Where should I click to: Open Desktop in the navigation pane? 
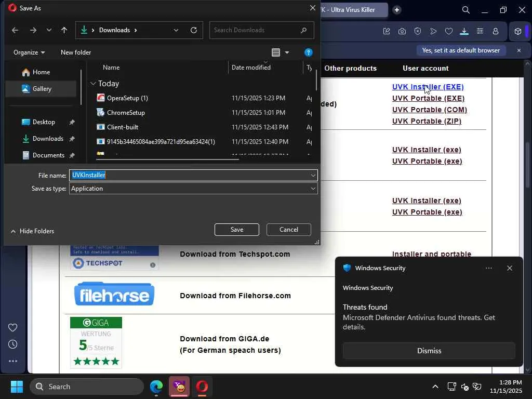[x=44, y=122]
